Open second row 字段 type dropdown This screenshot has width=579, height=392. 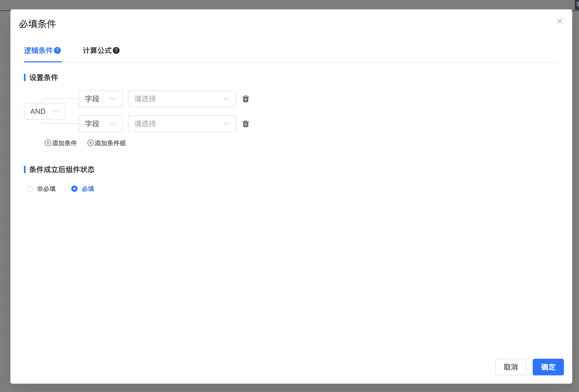tap(100, 124)
